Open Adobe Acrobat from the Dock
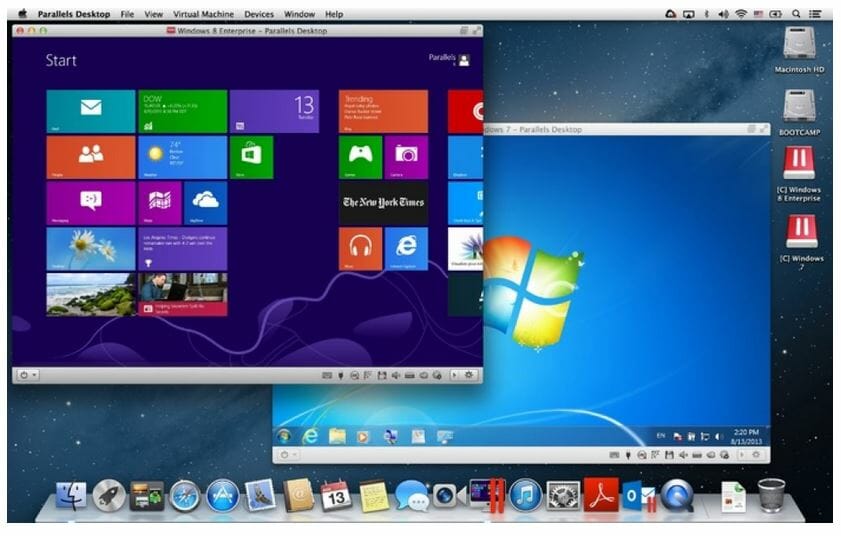 click(x=601, y=495)
